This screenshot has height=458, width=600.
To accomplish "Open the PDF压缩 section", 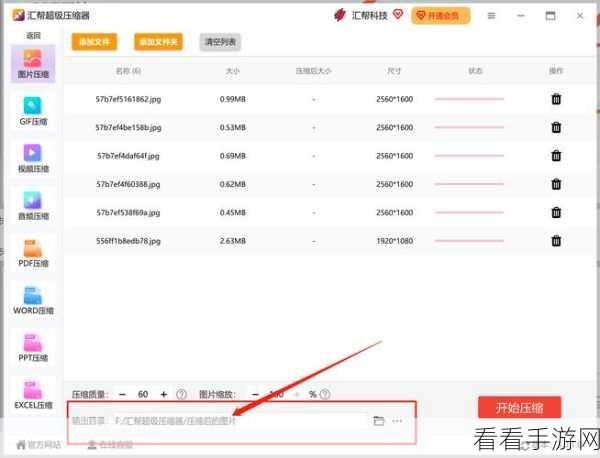I will [33, 253].
